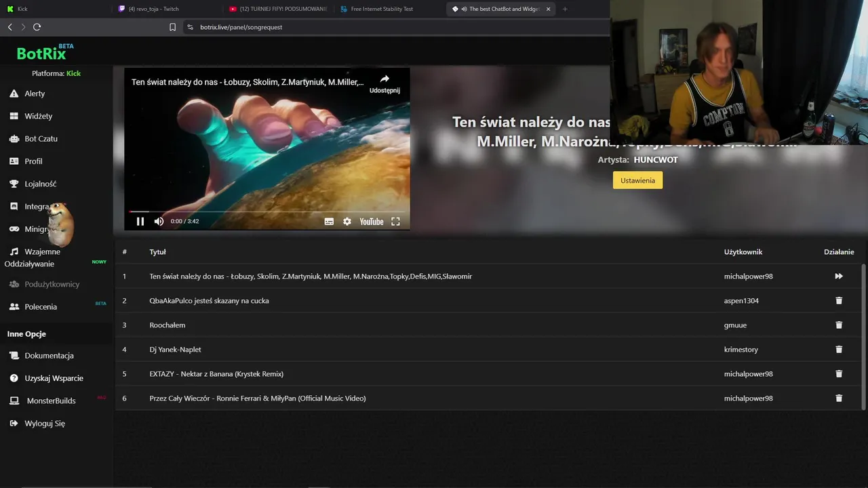Screen dimensions: 868x488
Task: Click the Użytkownik column header
Action: [743, 251]
